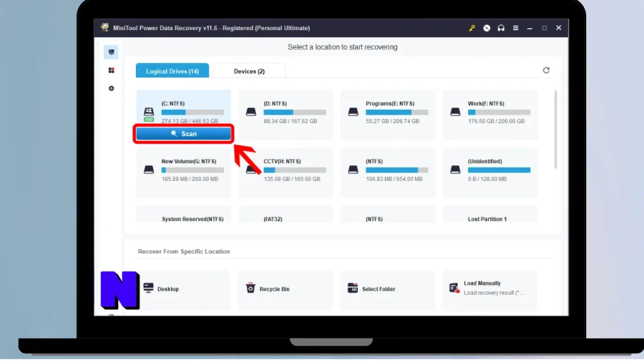
Task: Open headset support icon
Action: click(x=501, y=28)
